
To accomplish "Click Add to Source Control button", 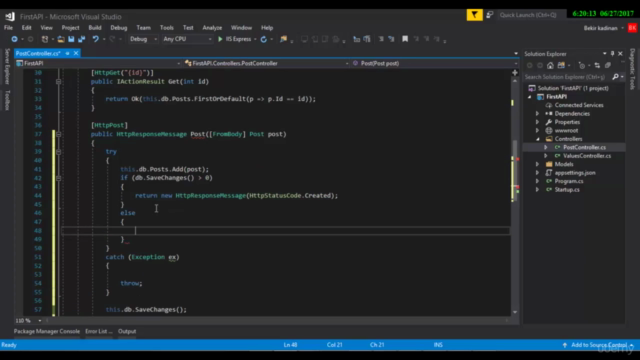I will pos(598,345).
